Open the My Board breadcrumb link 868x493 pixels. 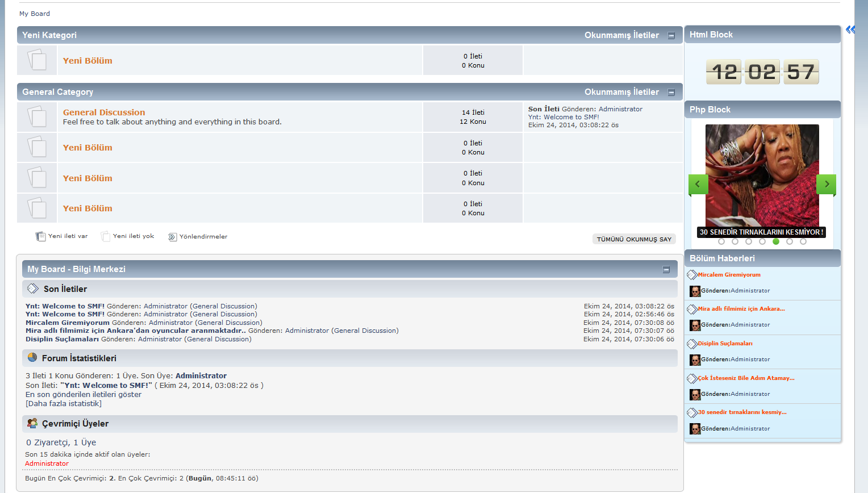point(35,14)
